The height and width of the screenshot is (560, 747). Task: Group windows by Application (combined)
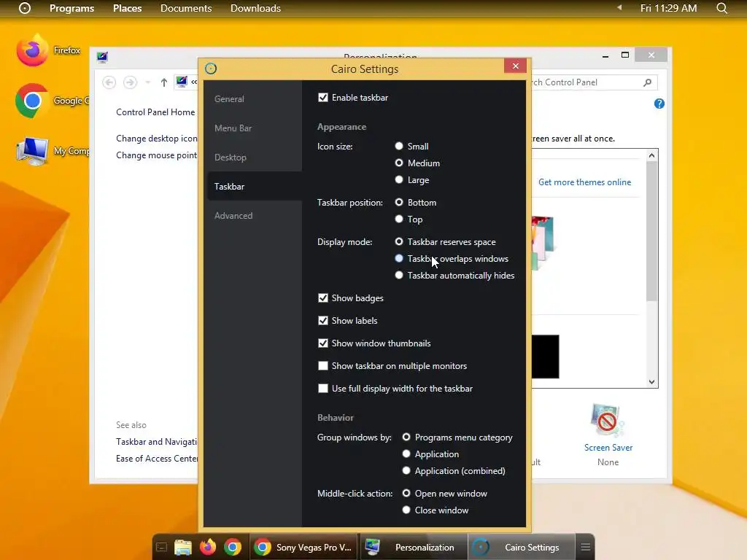[x=406, y=470]
